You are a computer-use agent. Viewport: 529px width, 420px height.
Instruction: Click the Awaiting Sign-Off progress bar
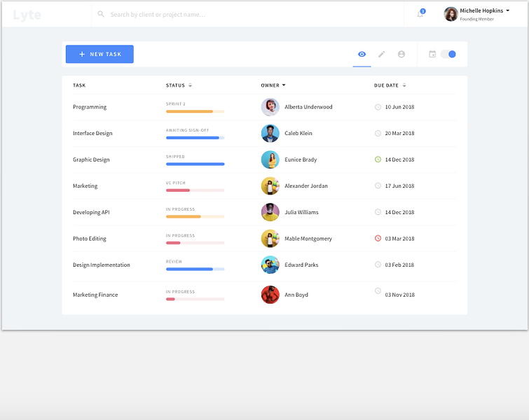coord(195,137)
